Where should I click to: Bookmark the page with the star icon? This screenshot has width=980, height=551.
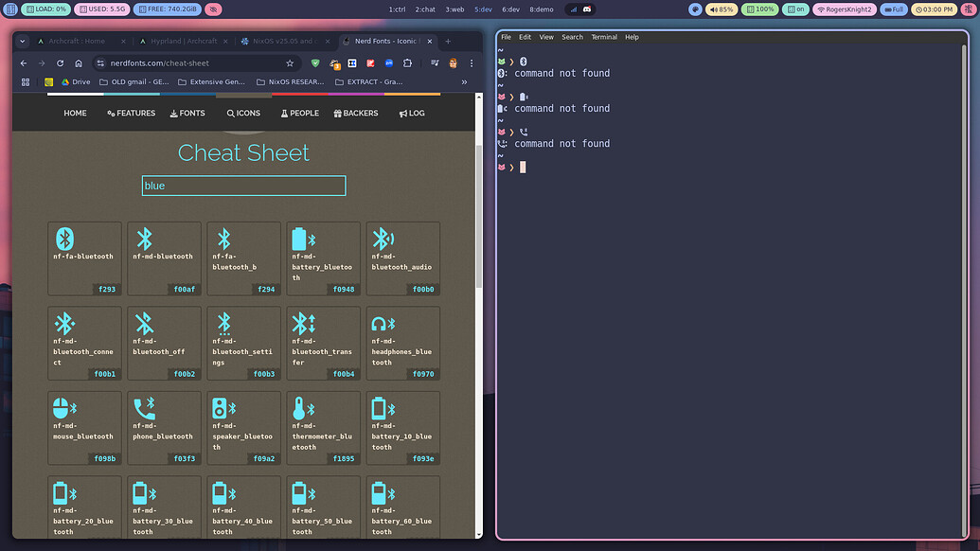coord(290,62)
